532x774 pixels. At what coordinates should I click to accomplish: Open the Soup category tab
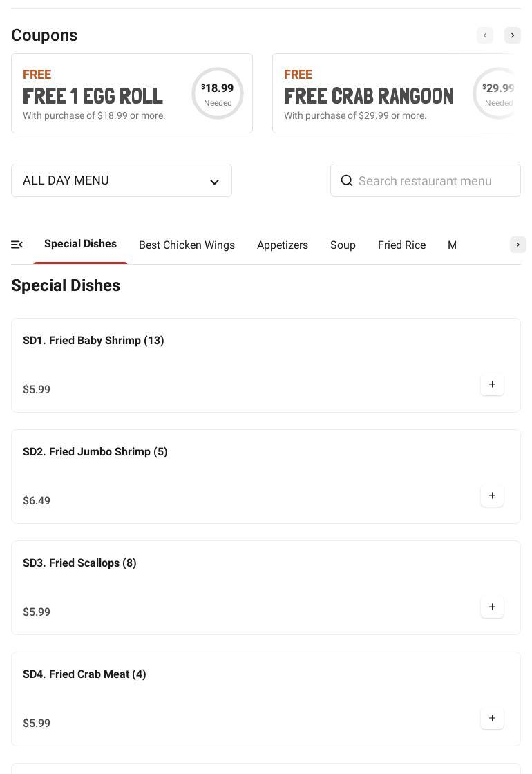coord(343,245)
